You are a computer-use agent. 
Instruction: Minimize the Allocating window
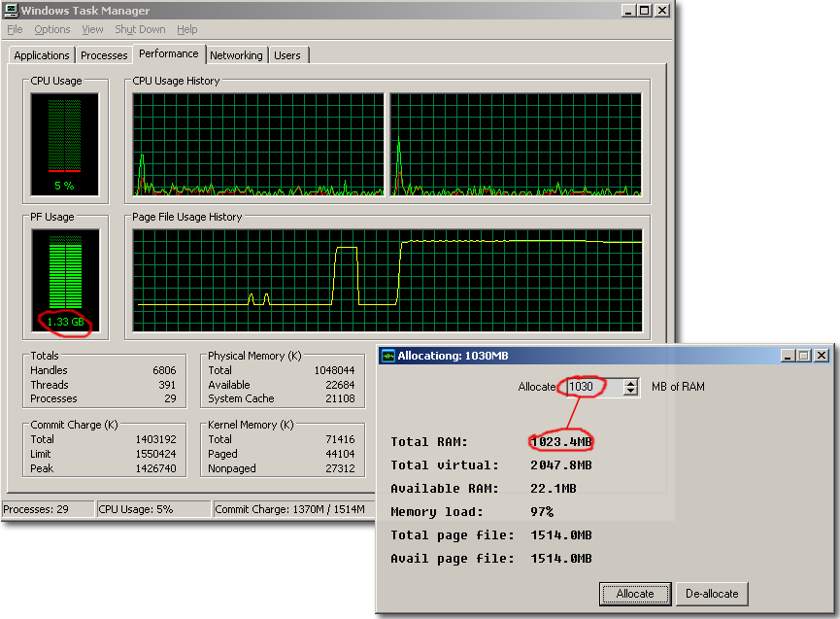pos(788,356)
